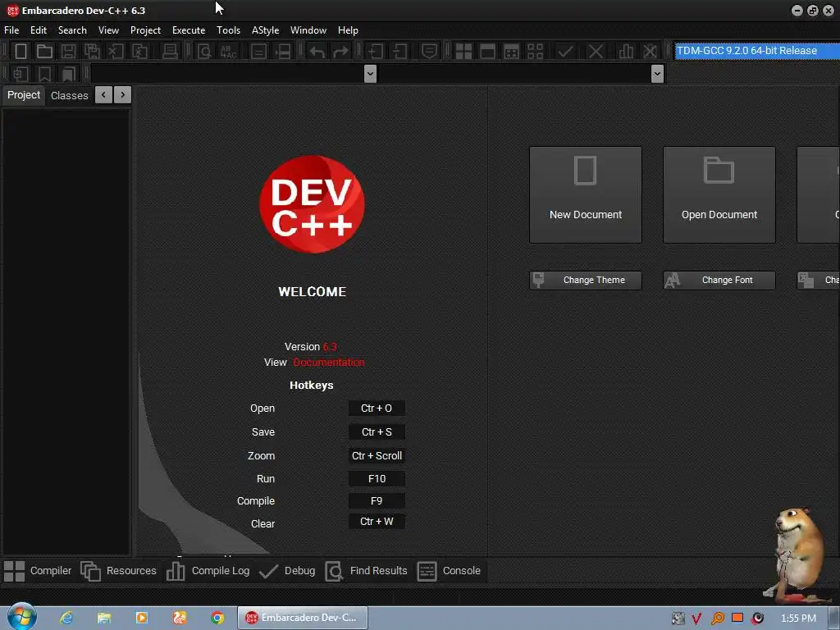Click the red 6.3 version link
The image size is (840, 630).
point(330,347)
